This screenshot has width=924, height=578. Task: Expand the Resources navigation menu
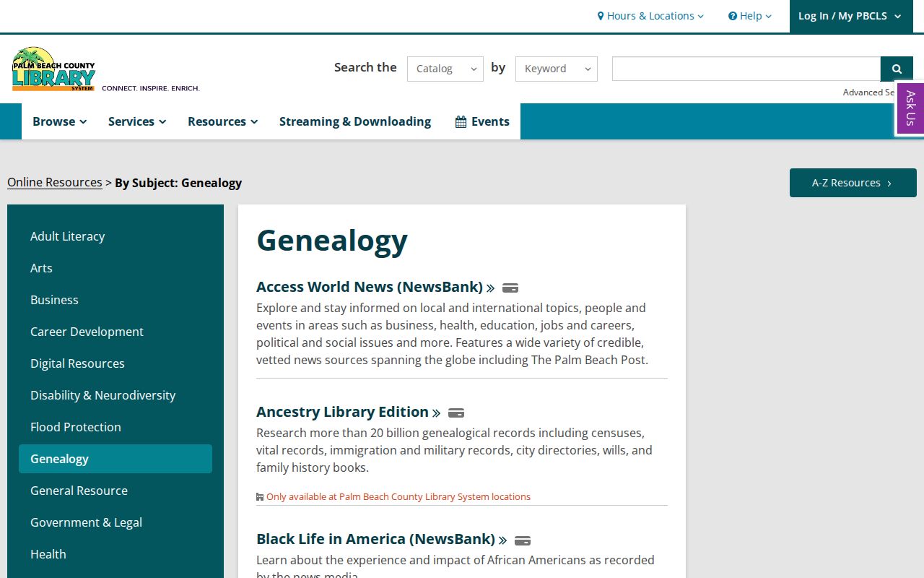(222, 121)
